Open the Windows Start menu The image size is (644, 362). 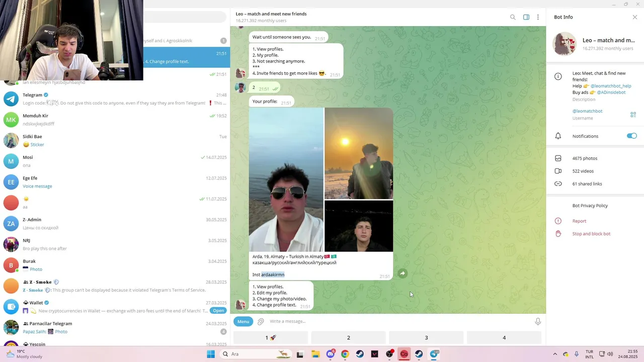tap(211, 354)
